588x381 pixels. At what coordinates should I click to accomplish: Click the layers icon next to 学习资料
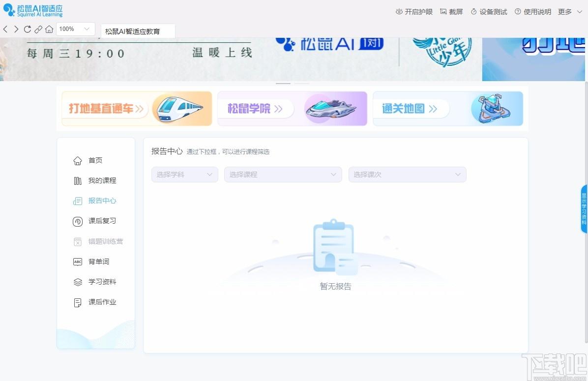(x=78, y=282)
